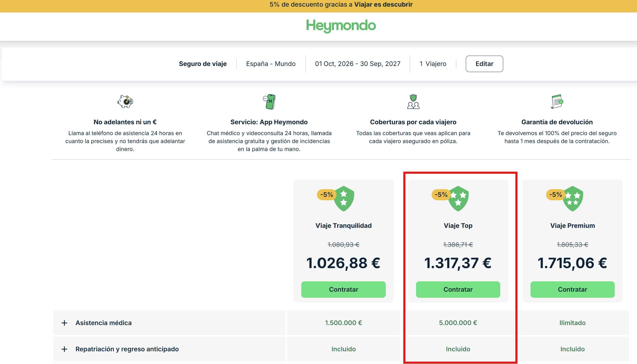Click the Viaje Top three-star shield icon
The height and width of the screenshot is (364, 637).
coord(458,199)
